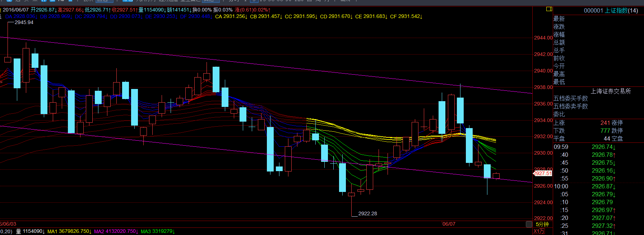Viewport: 644px width, 235px height.
Task: Click the 上海证券交易所 header
Action: point(611,91)
